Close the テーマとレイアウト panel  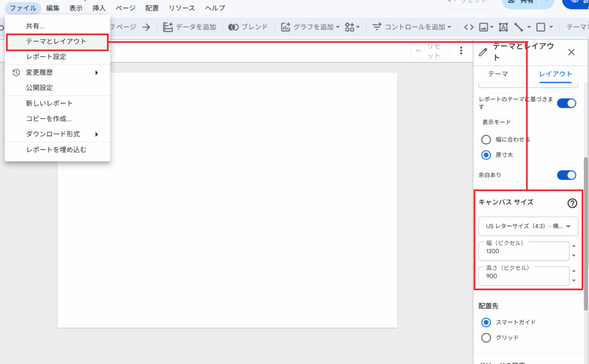tap(571, 52)
